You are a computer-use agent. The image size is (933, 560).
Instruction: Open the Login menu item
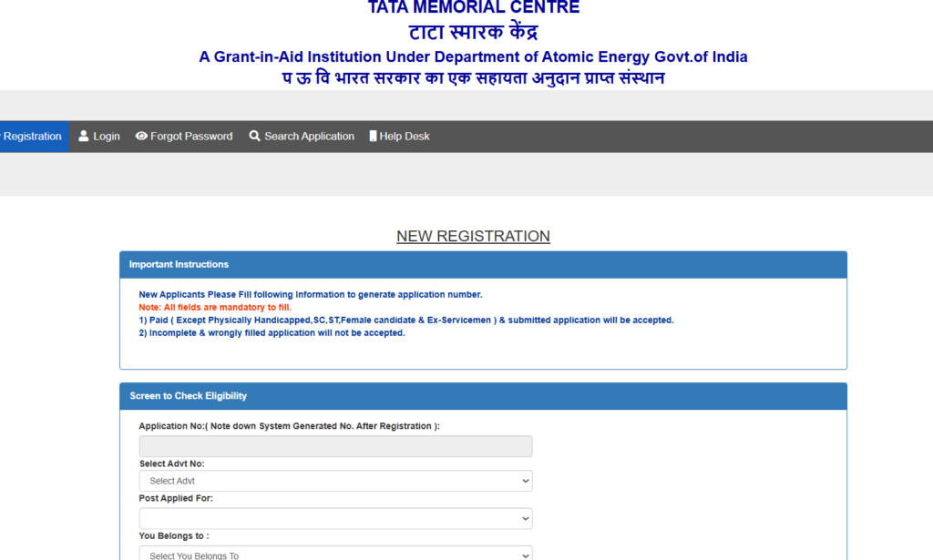98,137
